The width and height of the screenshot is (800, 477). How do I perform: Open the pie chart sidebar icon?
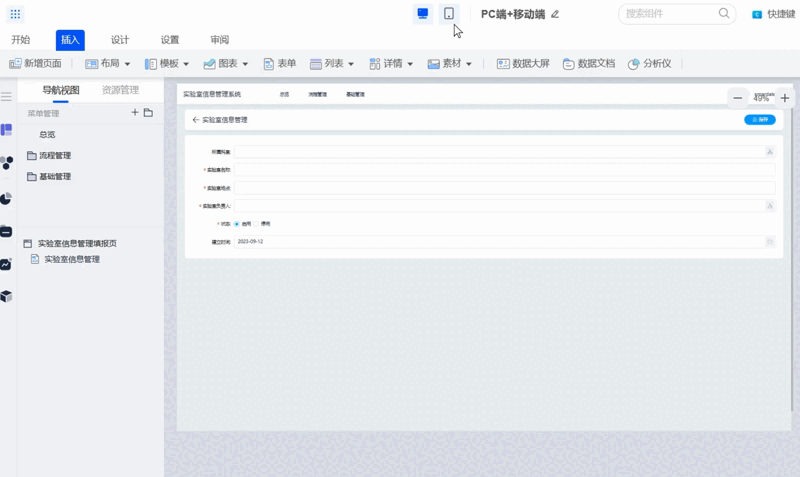coord(6,198)
